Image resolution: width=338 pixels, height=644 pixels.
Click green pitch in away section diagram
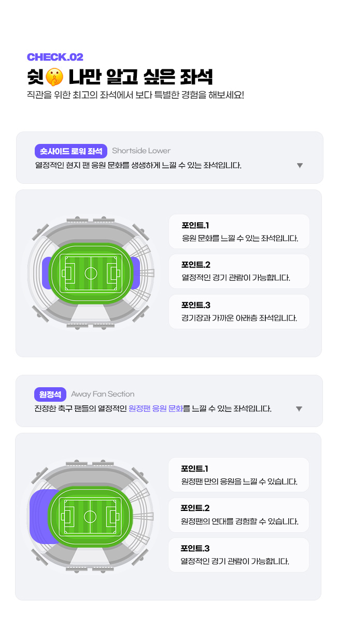coord(90,516)
